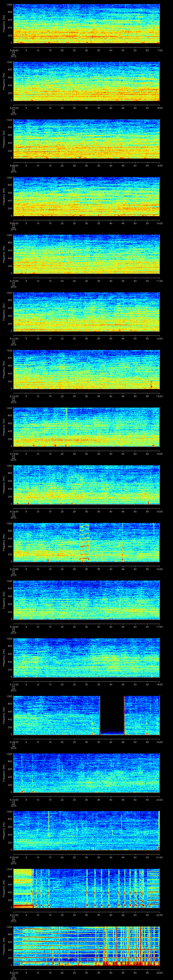The width and height of the screenshot is (173, 980).
Task: Click the spectrogram starting at 5:09:00
Action: click(x=86, y=197)
